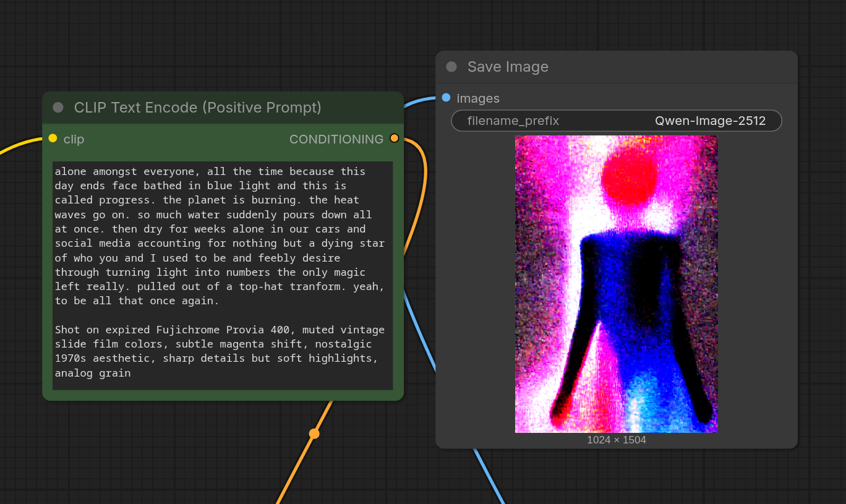
Task: Click the yellow clip input slot
Action: click(x=53, y=138)
